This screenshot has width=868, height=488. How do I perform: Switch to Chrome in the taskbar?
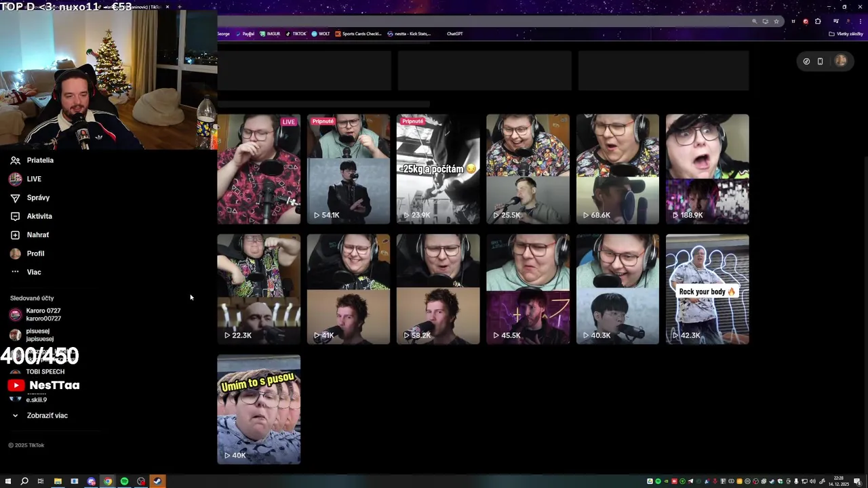[x=108, y=481]
